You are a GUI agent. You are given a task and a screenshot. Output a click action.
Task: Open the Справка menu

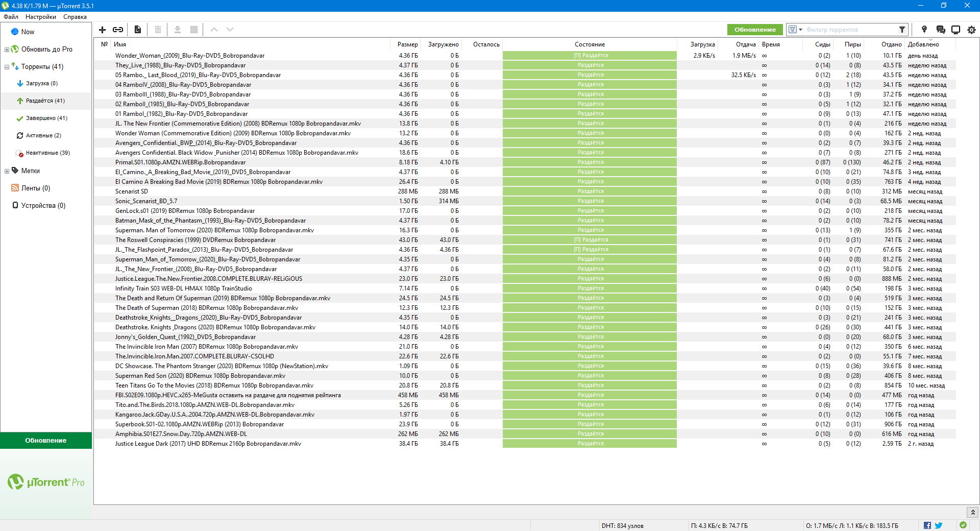tap(75, 17)
